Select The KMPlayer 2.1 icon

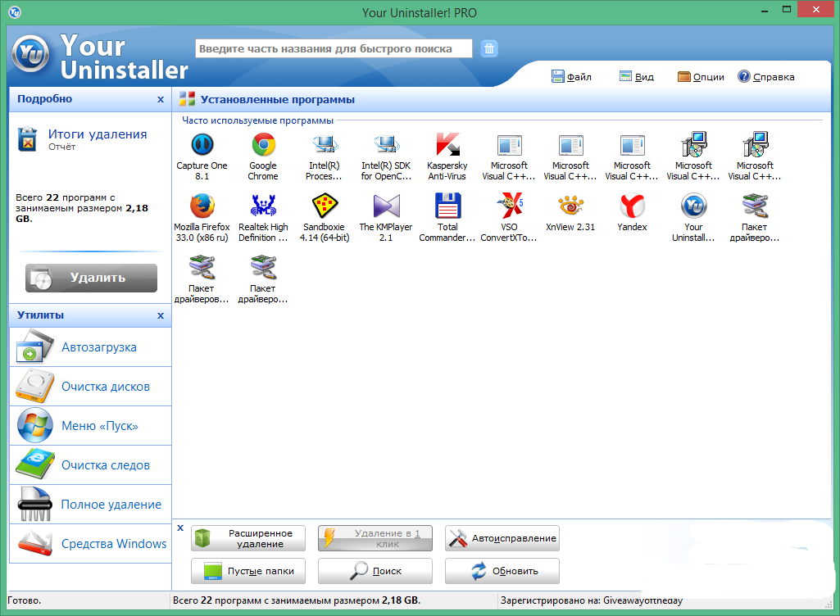[x=386, y=206]
